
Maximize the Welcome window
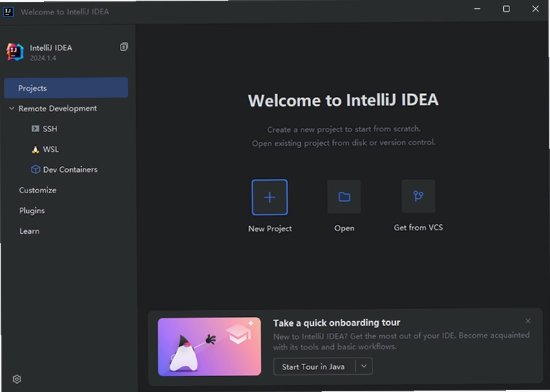coord(506,9)
